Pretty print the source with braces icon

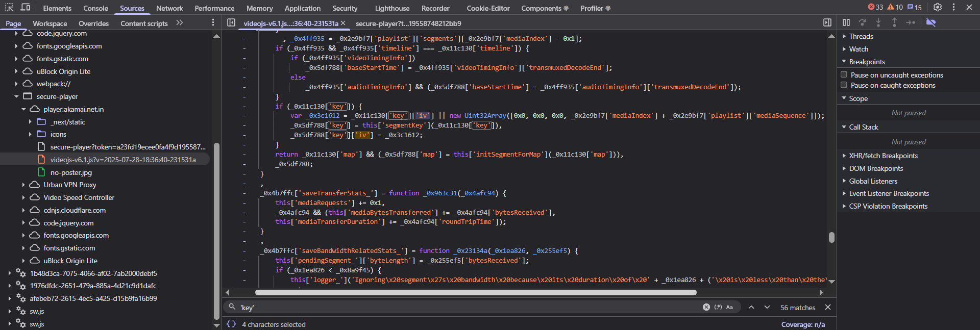pos(231,324)
